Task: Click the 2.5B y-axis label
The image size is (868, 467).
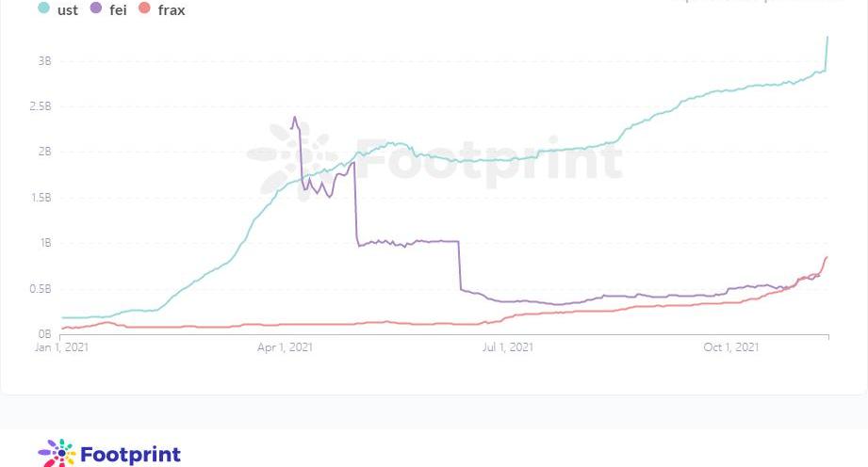Action: pyautogui.click(x=41, y=106)
